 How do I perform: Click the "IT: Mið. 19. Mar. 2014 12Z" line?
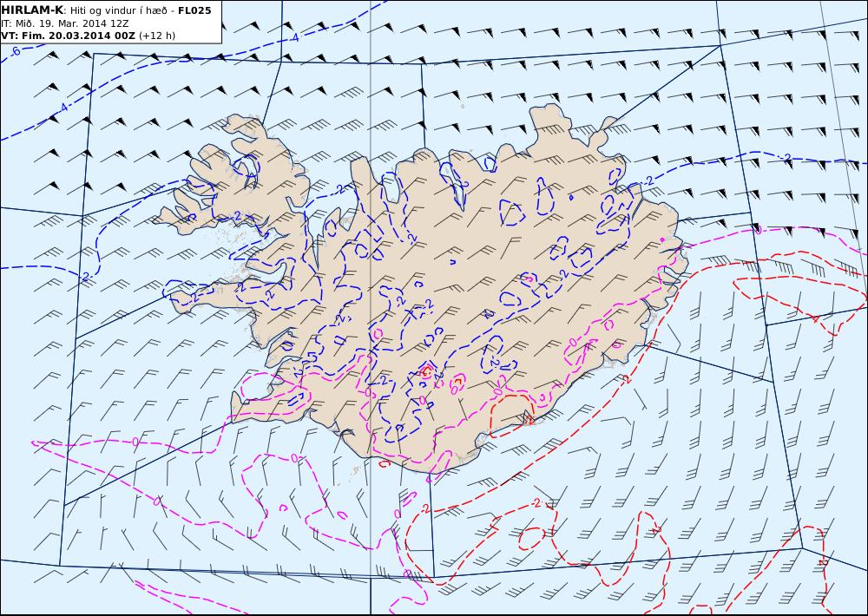click(65, 23)
